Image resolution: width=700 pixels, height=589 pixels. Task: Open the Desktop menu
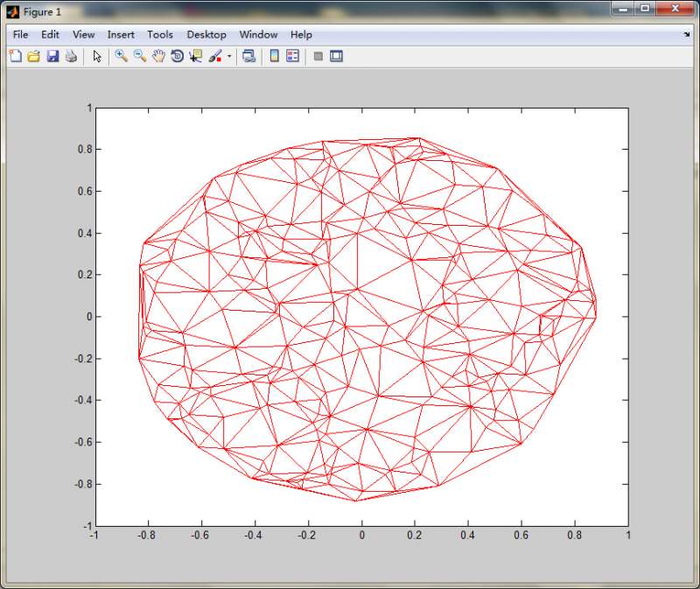pos(206,34)
